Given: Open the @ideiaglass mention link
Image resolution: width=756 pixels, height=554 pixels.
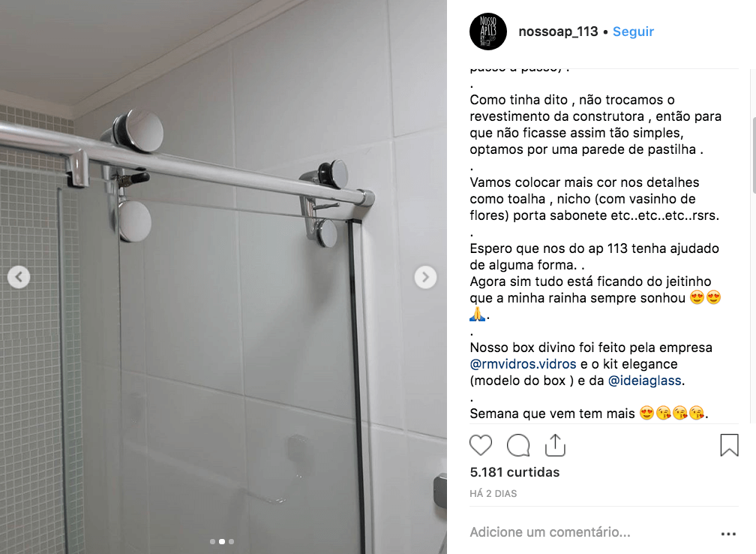Looking at the screenshot, I should click(x=645, y=381).
